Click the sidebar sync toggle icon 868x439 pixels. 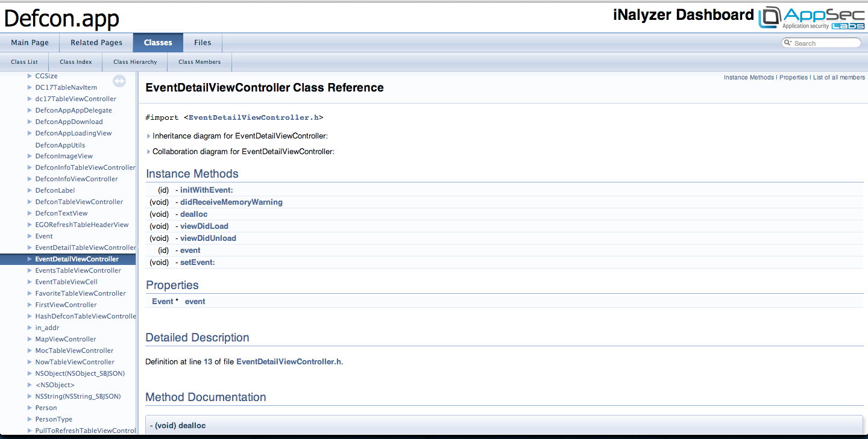point(119,81)
